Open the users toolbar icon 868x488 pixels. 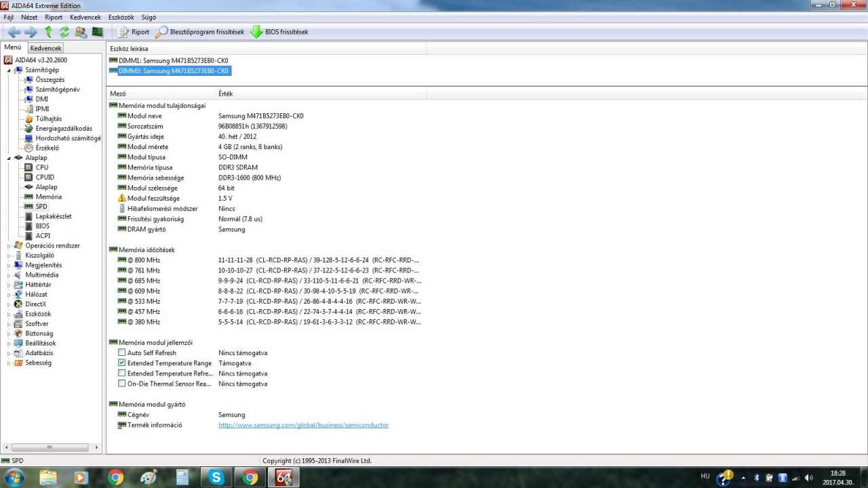click(x=81, y=32)
